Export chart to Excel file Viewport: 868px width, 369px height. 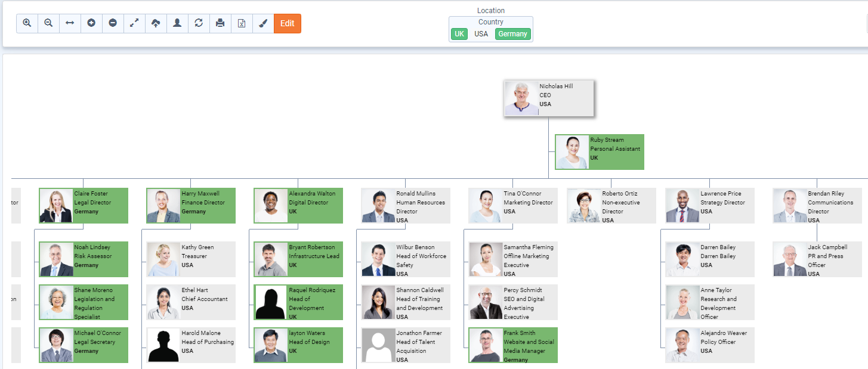pos(242,23)
